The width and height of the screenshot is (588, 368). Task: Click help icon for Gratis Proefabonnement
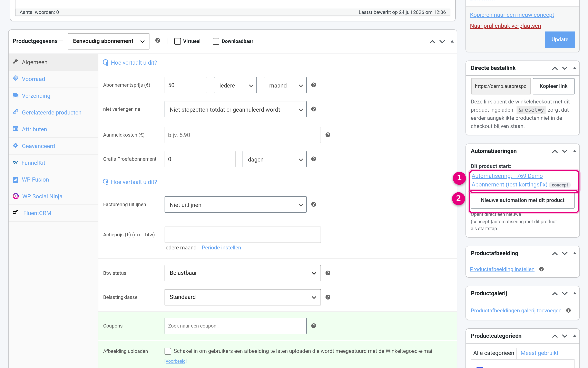pos(314,159)
